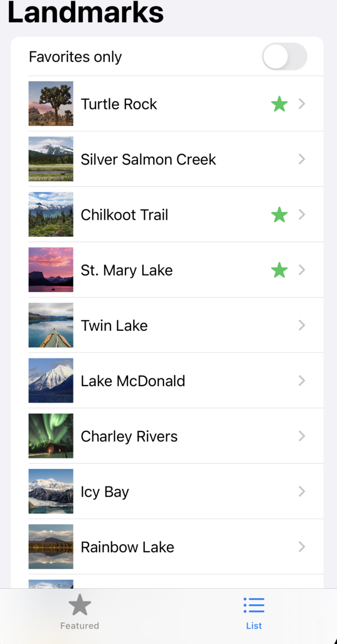Open the Charley Rivers landmark name
Viewport: 337px width, 644px height.
[x=129, y=436]
